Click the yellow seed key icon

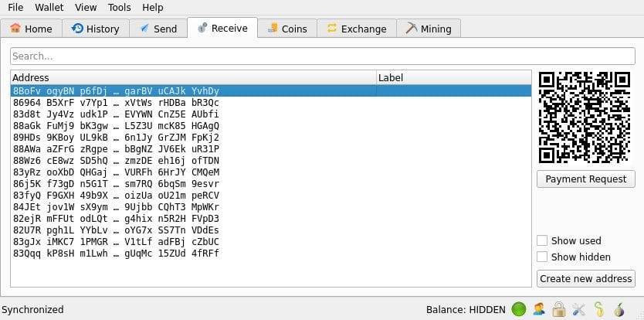pos(598,309)
